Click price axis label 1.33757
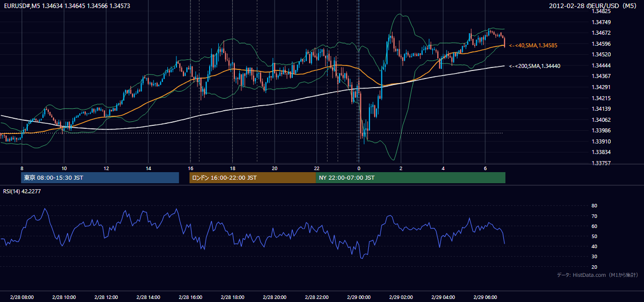This screenshot has width=644, height=302. click(x=601, y=163)
